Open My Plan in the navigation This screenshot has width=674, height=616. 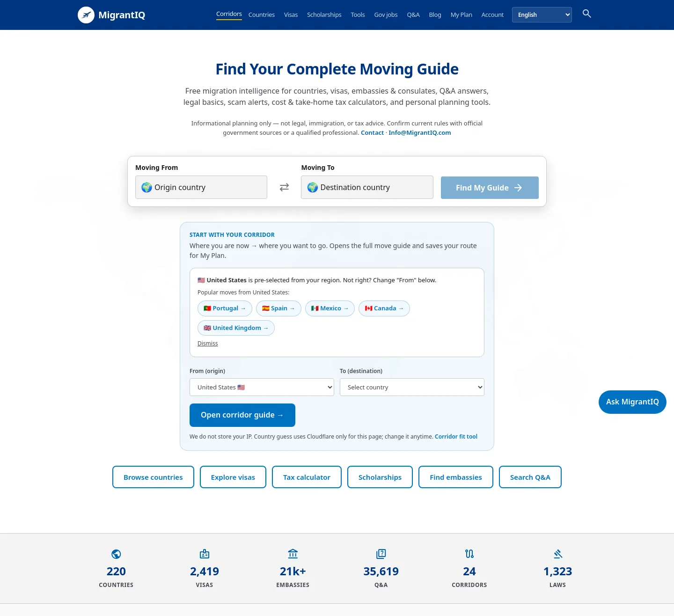click(x=462, y=15)
